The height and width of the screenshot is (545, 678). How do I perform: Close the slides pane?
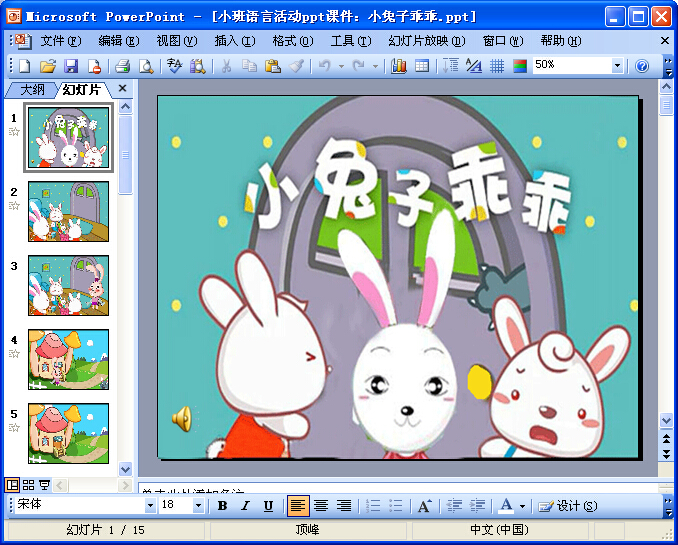[x=122, y=89]
